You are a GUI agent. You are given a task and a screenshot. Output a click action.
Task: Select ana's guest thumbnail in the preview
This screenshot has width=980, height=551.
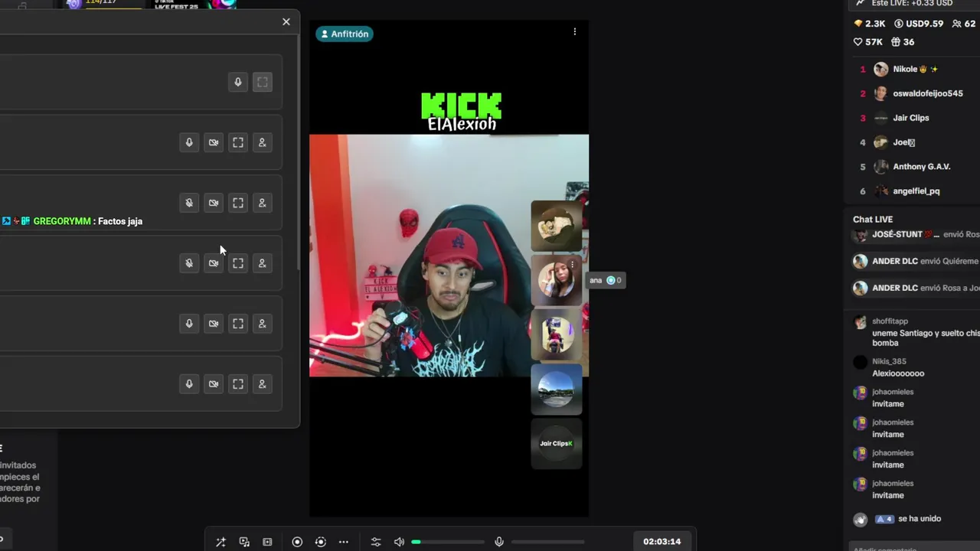click(557, 281)
